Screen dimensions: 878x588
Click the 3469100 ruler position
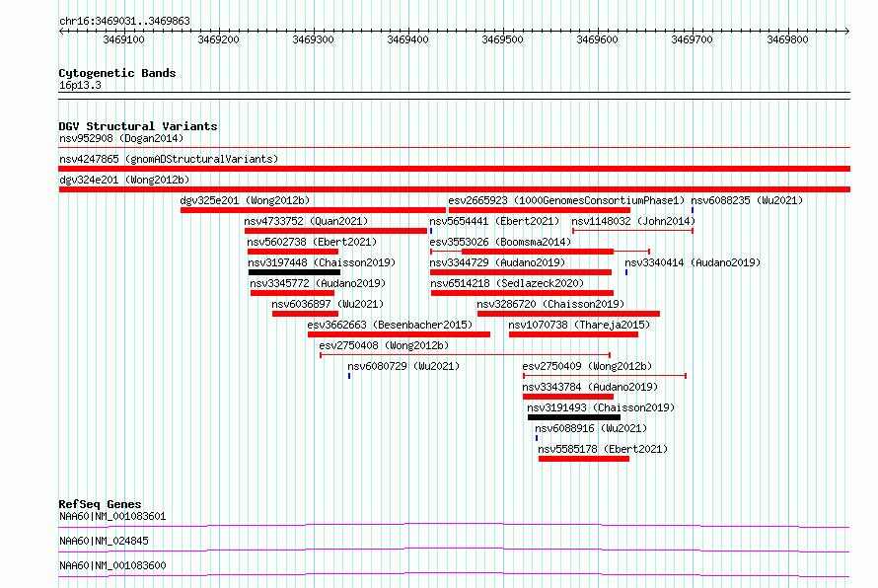click(123, 39)
